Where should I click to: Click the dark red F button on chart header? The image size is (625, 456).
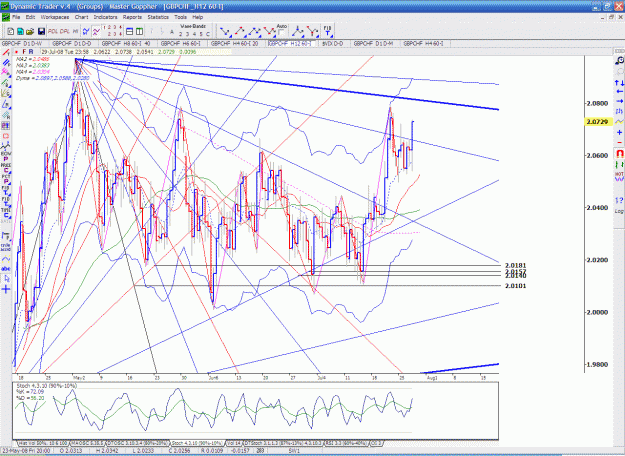tap(24, 52)
